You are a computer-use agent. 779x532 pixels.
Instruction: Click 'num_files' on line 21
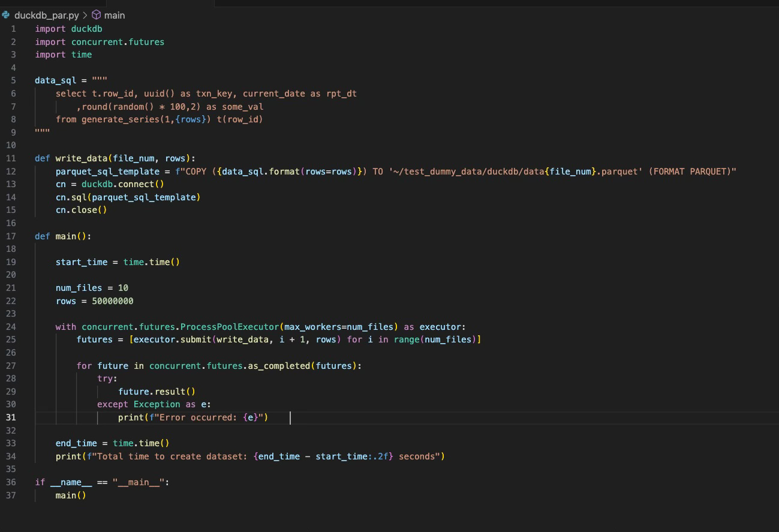click(79, 288)
